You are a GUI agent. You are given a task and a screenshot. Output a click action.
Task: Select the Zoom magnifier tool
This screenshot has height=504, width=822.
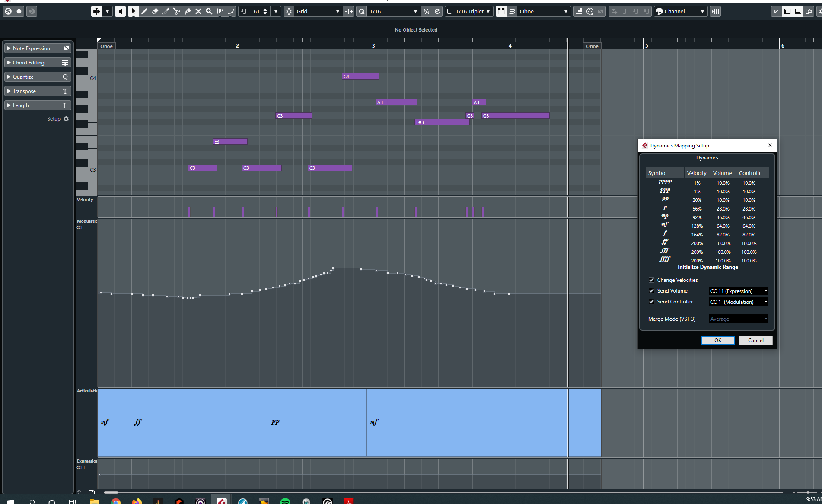click(209, 11)
